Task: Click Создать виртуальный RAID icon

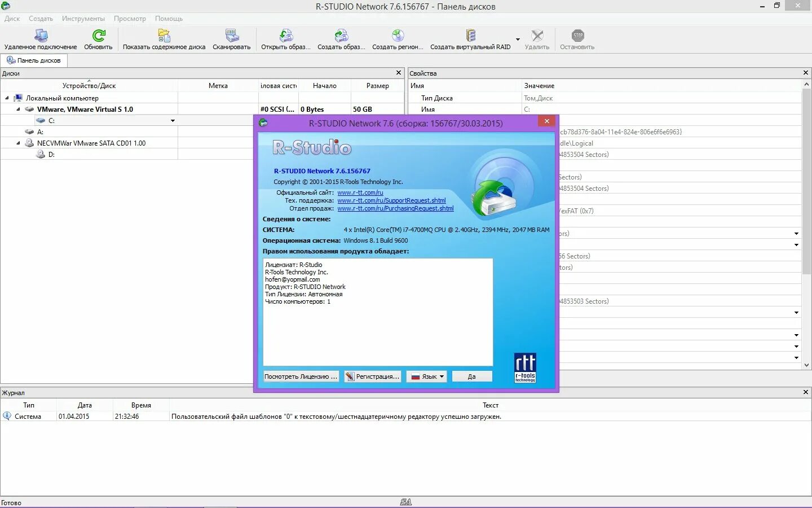Action: click(470, 36)
